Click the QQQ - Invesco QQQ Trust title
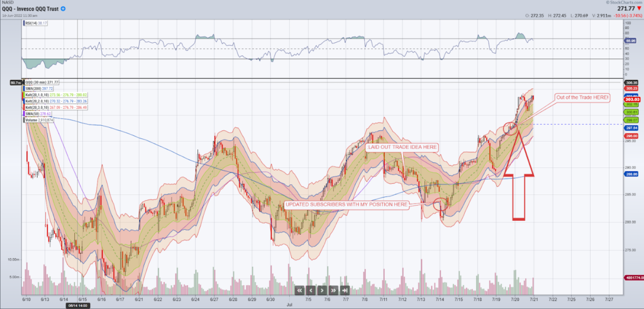Viewport: 644px width, 309px height. pos(30,9)
